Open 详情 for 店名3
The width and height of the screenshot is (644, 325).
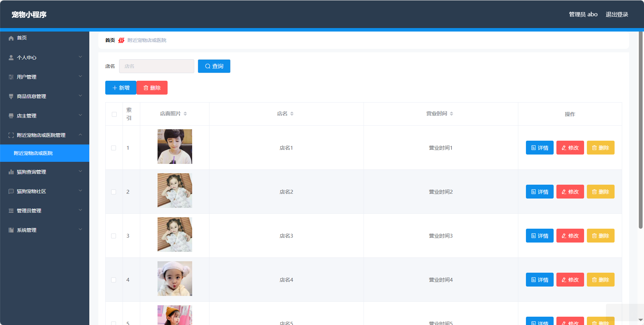[540, 236]
